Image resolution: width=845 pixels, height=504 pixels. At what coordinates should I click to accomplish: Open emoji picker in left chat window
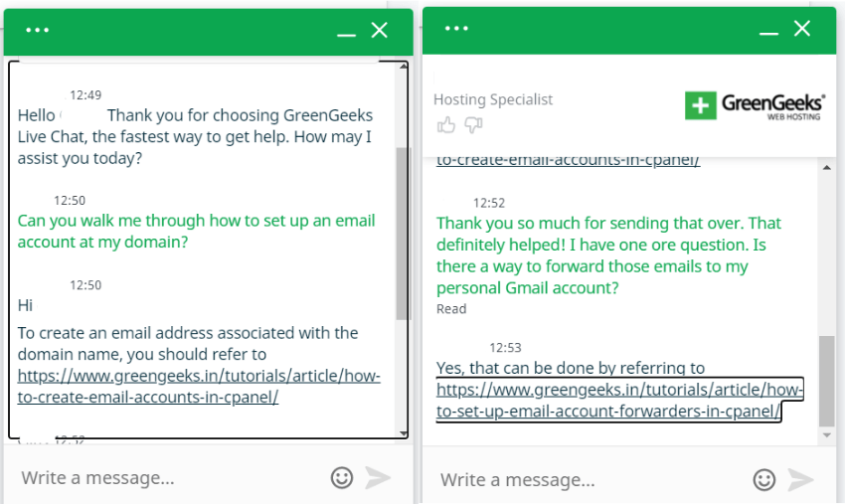click(x=342, y=477)
